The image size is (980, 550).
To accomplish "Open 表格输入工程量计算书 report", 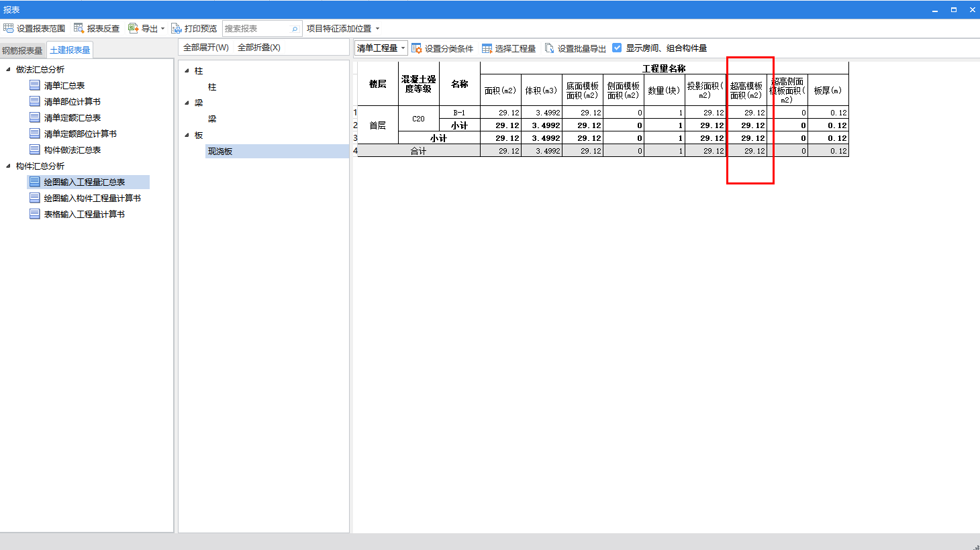I will coord(85,214).
